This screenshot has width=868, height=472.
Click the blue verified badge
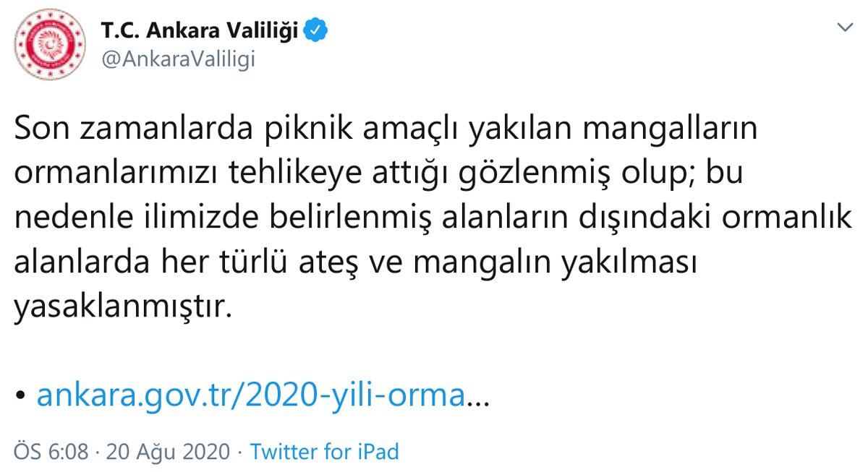317,31
